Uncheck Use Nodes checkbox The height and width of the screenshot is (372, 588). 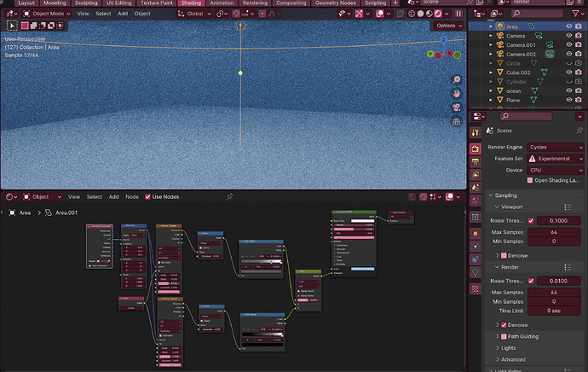(147, 197)
